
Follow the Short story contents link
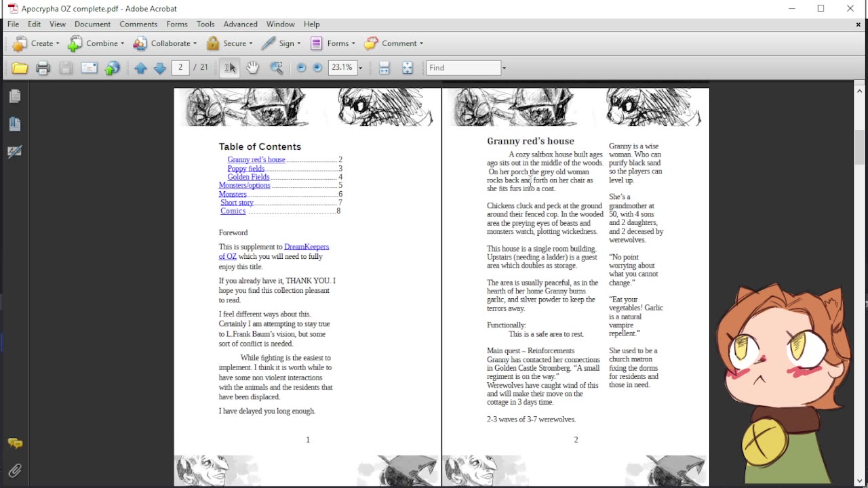[x=237, y=203]
